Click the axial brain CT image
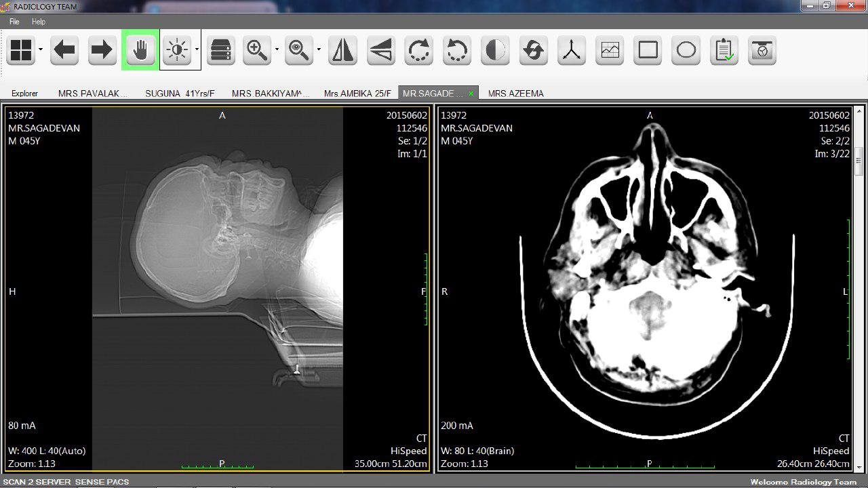This screenshot has height=488, width=868. [x=650, y=285]
